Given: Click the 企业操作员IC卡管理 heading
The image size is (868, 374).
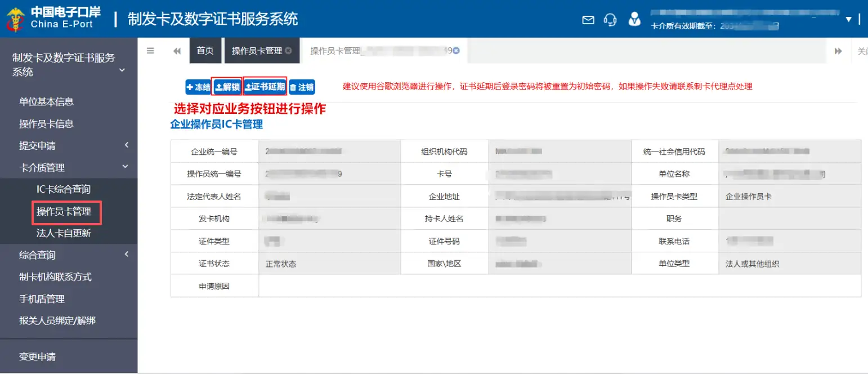Looking at the screenshot, I should (217, 124).
